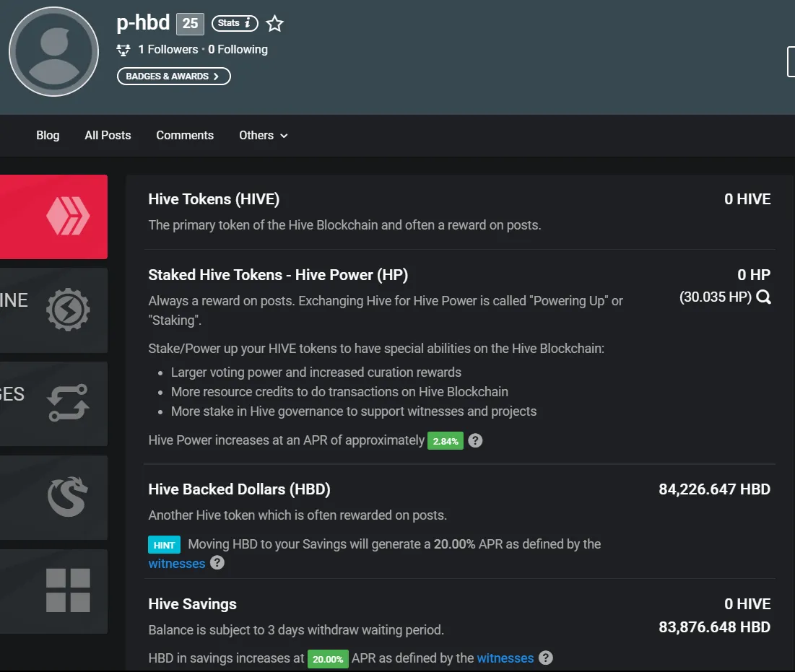Click the magnifier icon beside 30.035 HP
Screen dimensions: 795x672
coord(763,297)
